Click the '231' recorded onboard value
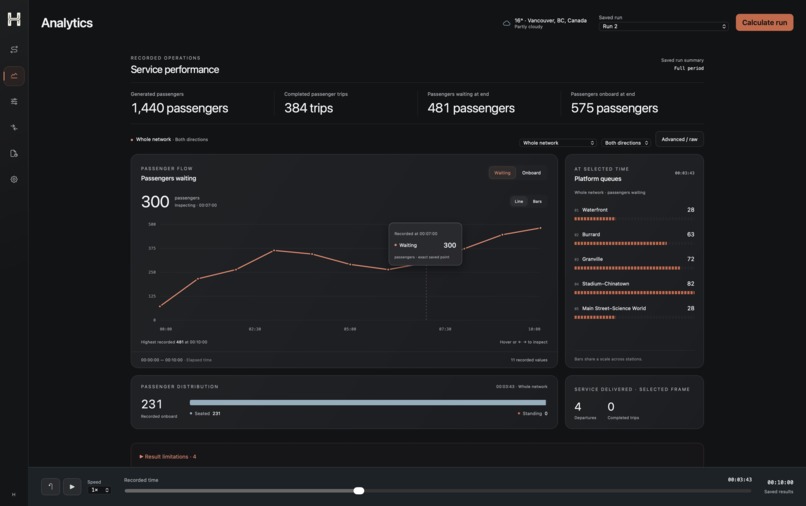806x506 pixels. click(152, 404)
